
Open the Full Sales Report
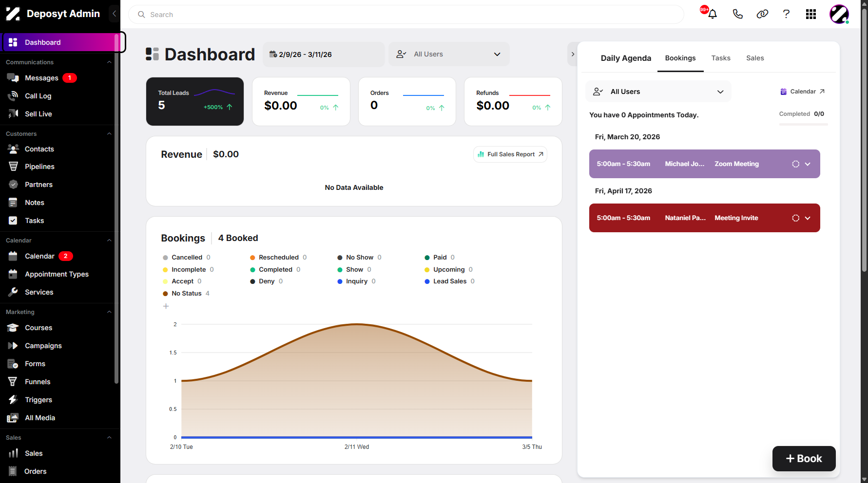510,154
